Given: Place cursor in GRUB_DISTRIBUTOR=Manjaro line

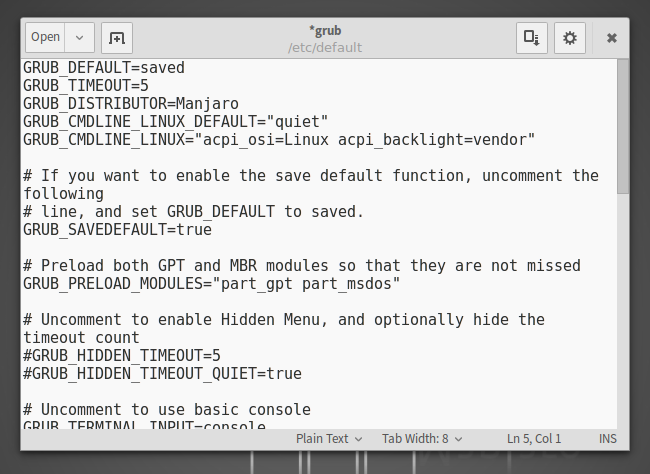Looking at the screenshot, I should pyautogui.click(x=131, y=104).
